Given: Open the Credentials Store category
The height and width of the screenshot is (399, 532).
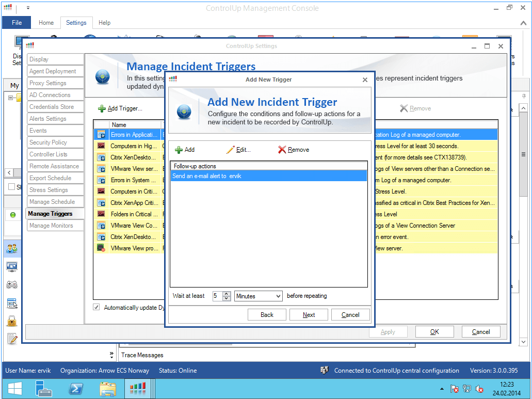Looking at the screenshot, I should pyautogui.click(x=55, y=107).
